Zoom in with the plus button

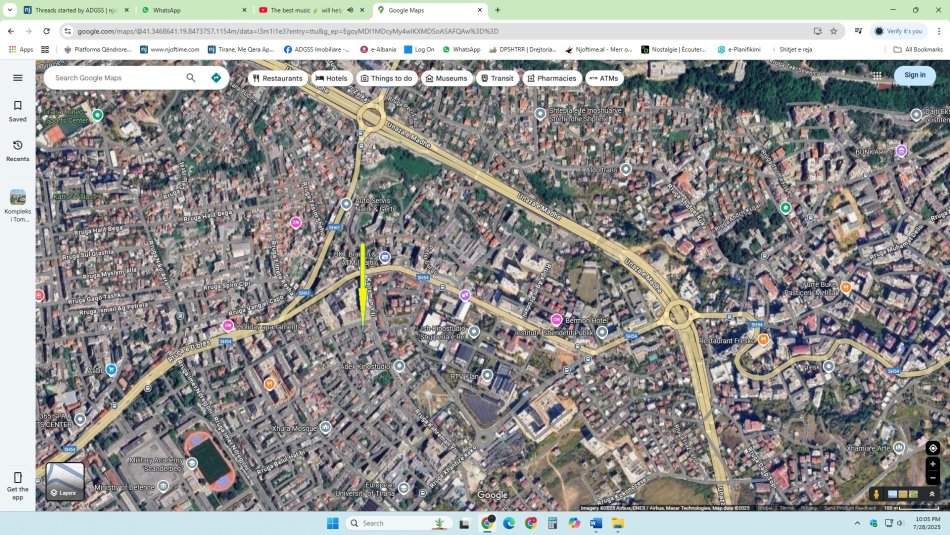[932, 464]
